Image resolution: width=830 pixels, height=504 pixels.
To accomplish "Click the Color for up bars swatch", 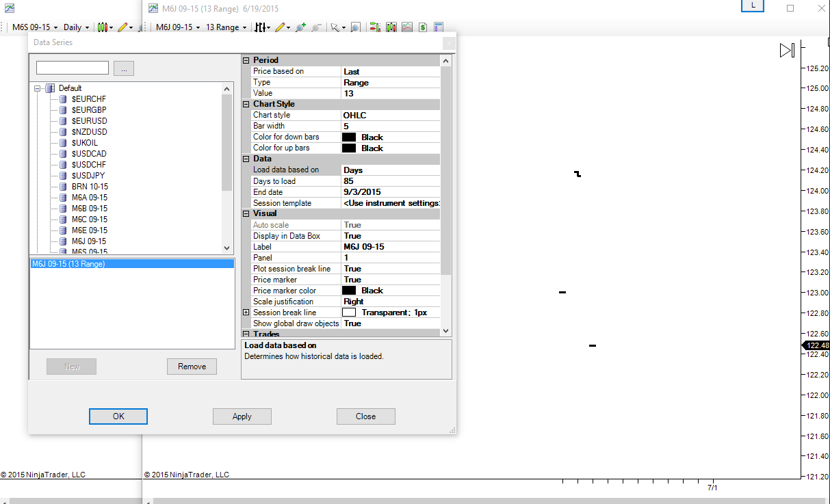I will [x=349, y=148].
